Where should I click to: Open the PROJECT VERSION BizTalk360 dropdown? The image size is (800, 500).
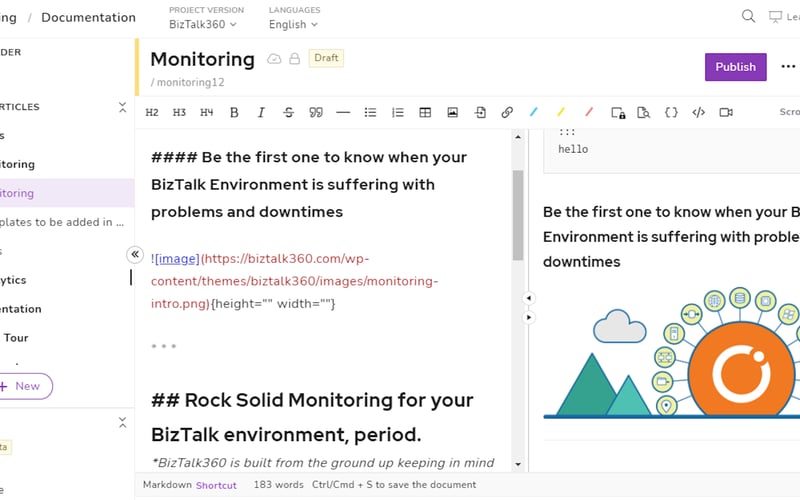point(203,24)
